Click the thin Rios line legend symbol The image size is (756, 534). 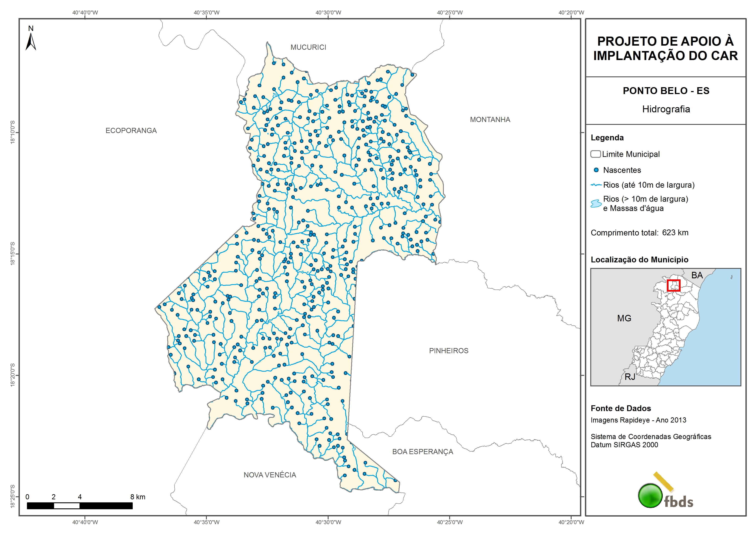point(596,185)
